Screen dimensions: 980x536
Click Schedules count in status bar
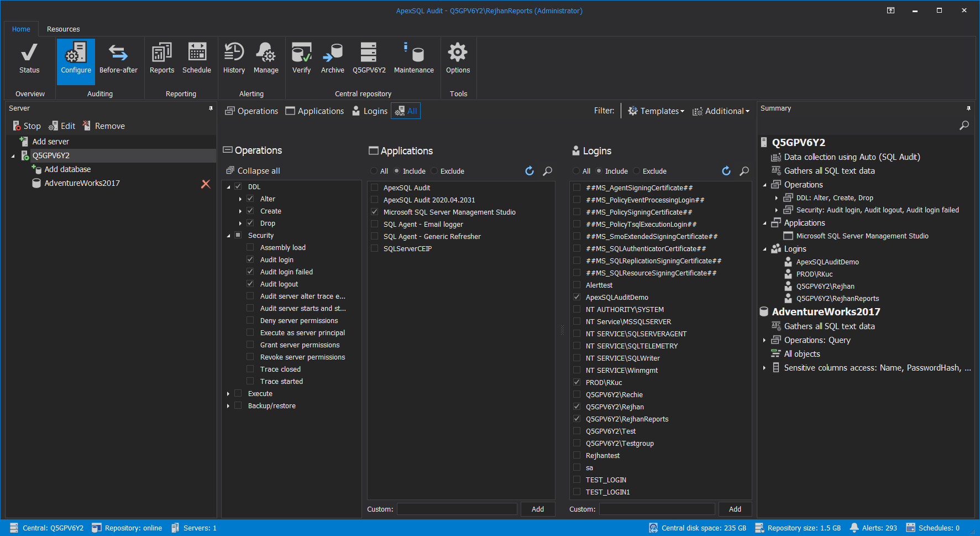[933, 528]
